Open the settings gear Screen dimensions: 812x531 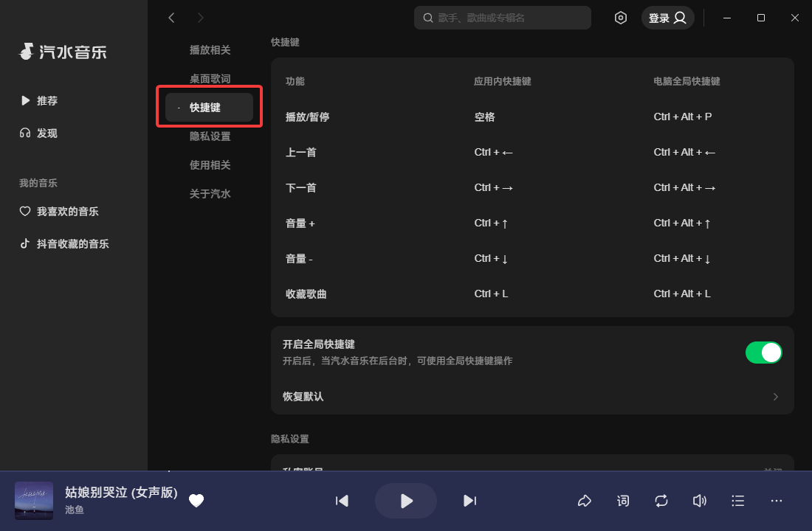point(621,18)
